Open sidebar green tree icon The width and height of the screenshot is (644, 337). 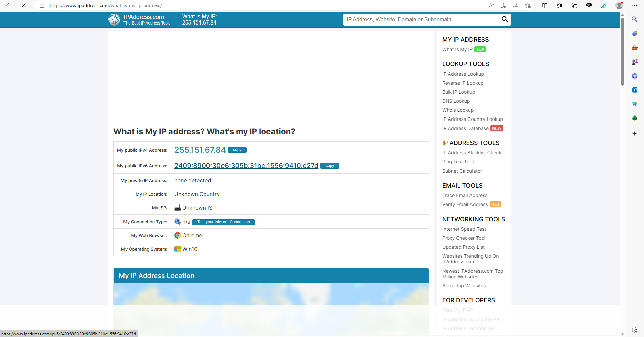point(634,118)
